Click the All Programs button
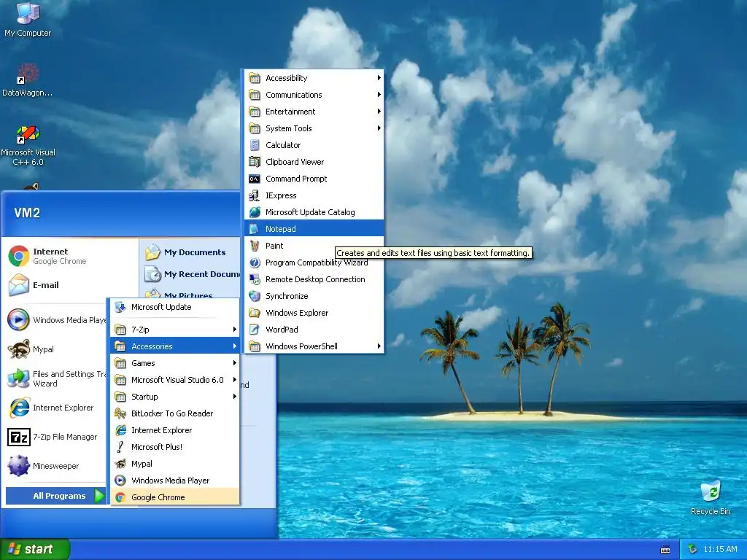 pos(56,496)
